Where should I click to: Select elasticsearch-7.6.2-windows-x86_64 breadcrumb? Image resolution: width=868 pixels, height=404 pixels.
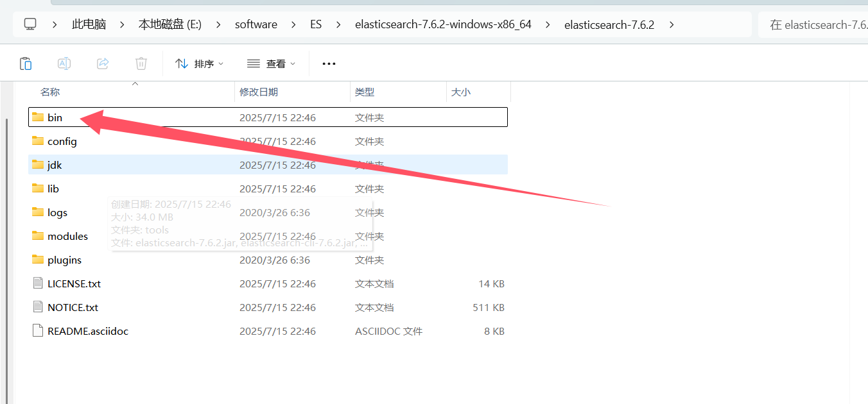tap(443, 24)
